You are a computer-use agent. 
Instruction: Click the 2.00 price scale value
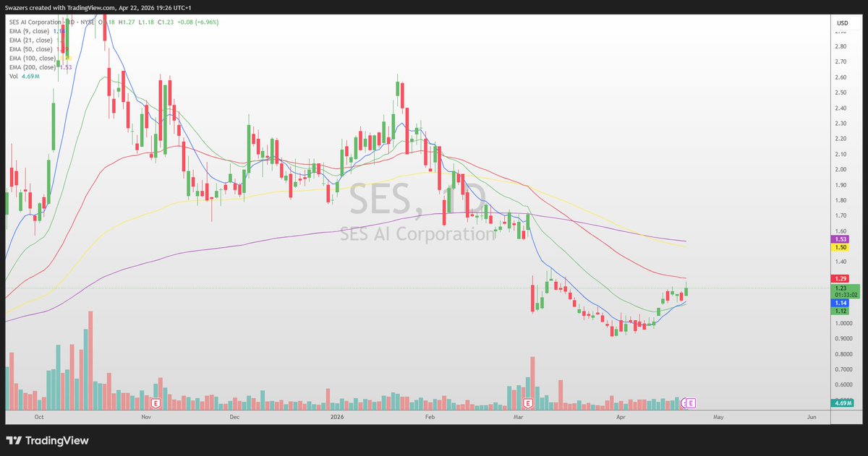[841, 170]
